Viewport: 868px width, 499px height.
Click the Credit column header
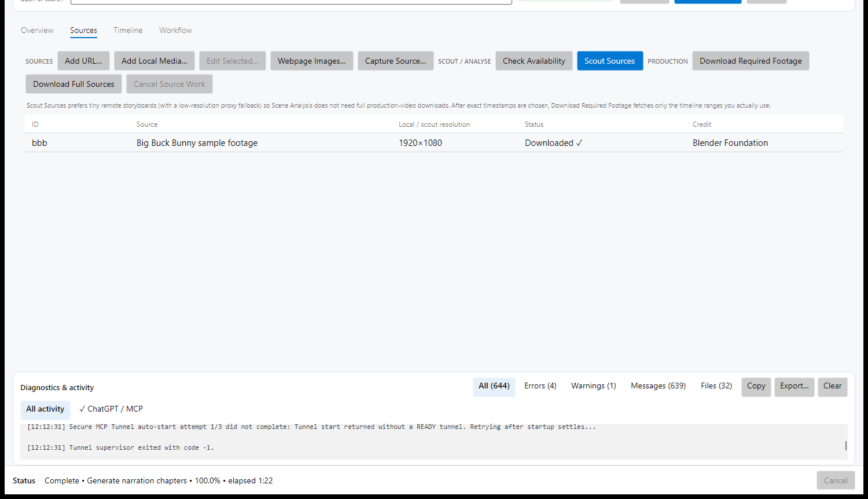pyautogui.click(x=702, y=124)
